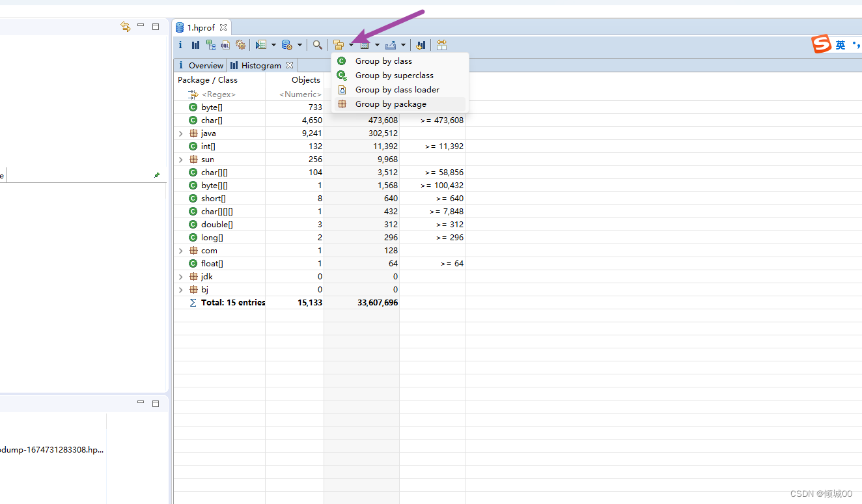
Task: Click the 9,241 objects cell
Action: click(x=312, y=133)
